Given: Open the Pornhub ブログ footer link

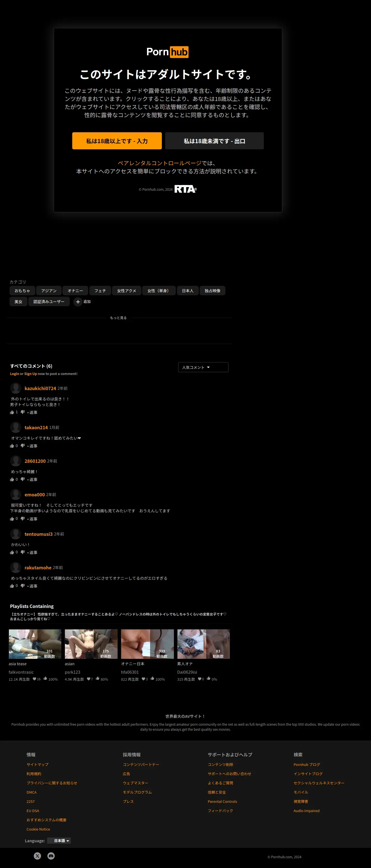Looking at the screenshot, I should [307, 765].
